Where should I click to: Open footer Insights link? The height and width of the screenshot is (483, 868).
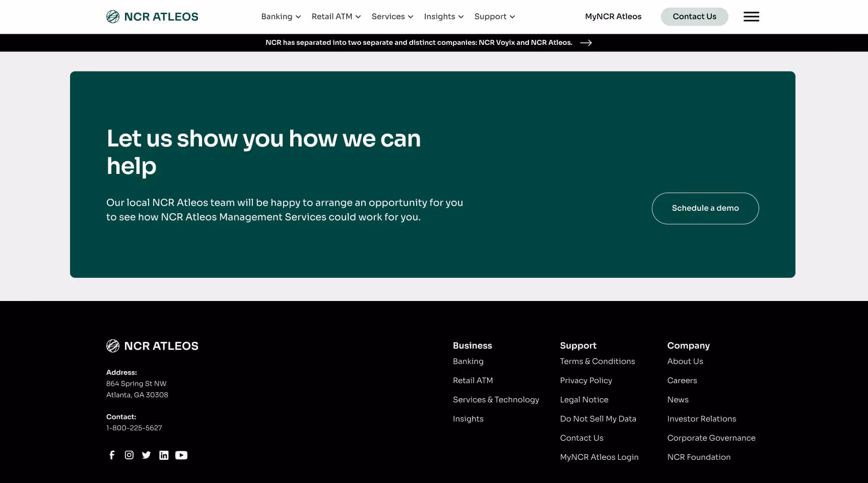pos(468,419)
